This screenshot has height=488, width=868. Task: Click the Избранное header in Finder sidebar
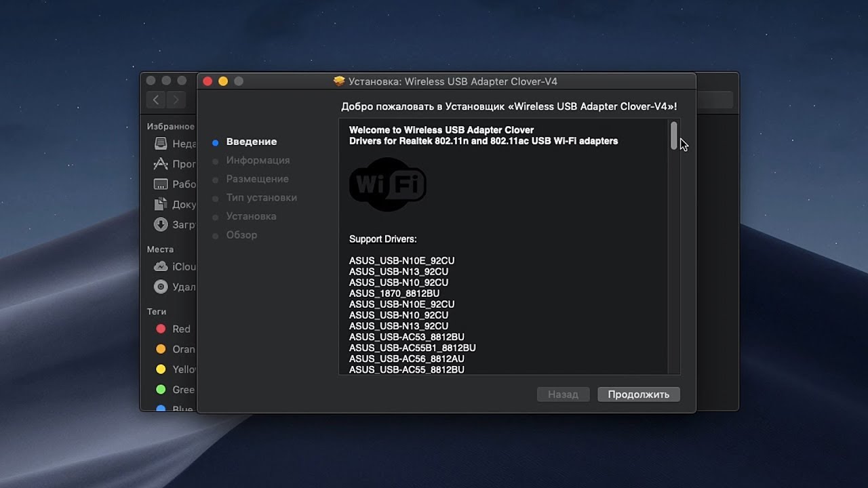[x=170, y=127]
